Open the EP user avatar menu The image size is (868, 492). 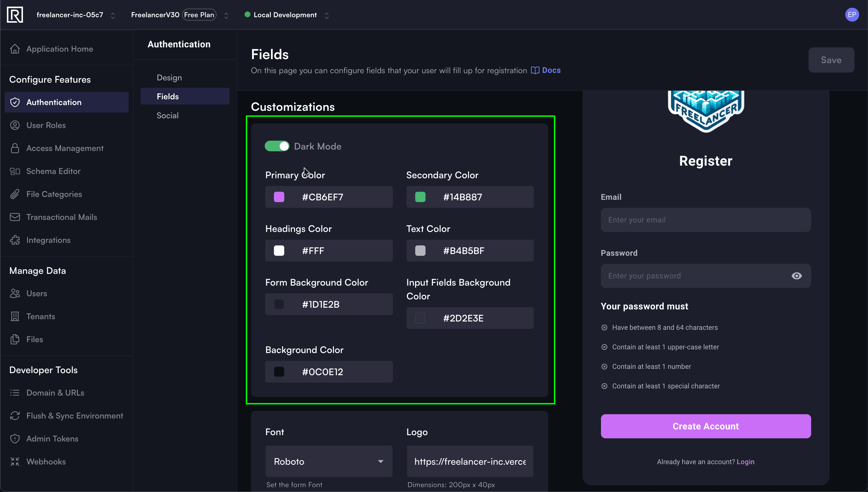tap(852, 15)
